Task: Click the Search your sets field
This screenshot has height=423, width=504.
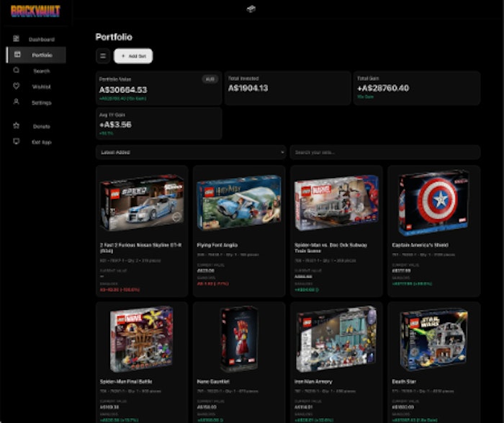Action: pos(385,152)
